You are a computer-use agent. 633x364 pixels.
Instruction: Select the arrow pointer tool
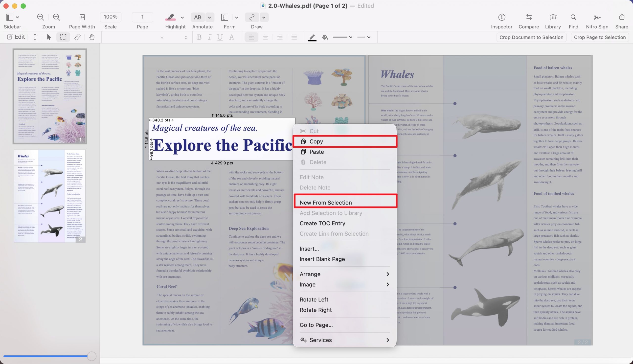49,37
